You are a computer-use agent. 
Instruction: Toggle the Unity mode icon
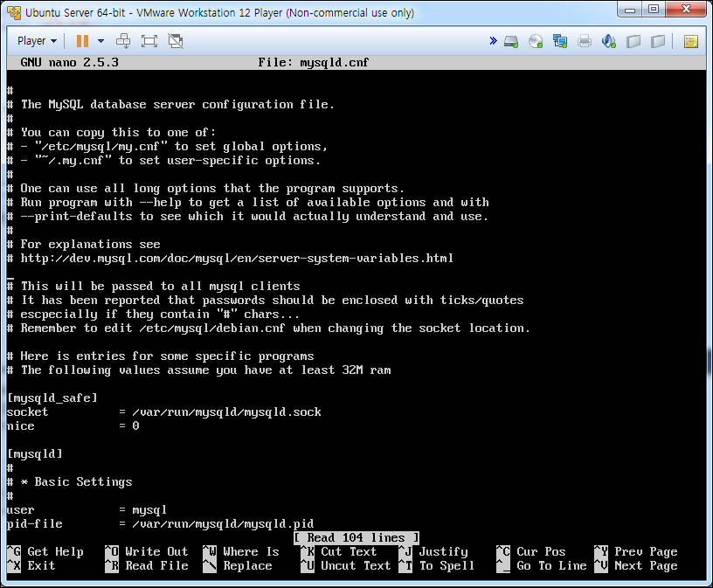tap(176, 41)
